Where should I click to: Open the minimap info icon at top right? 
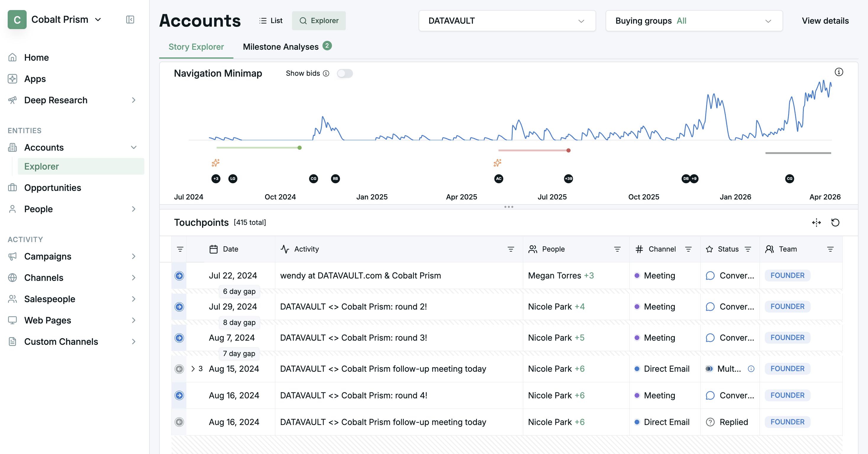coord(839,72)
